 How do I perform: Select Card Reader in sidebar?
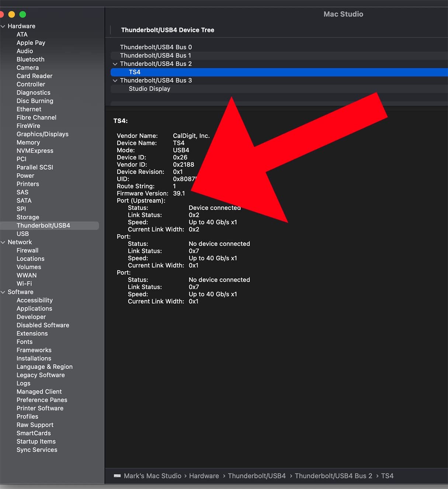click(x=35, y=76)
